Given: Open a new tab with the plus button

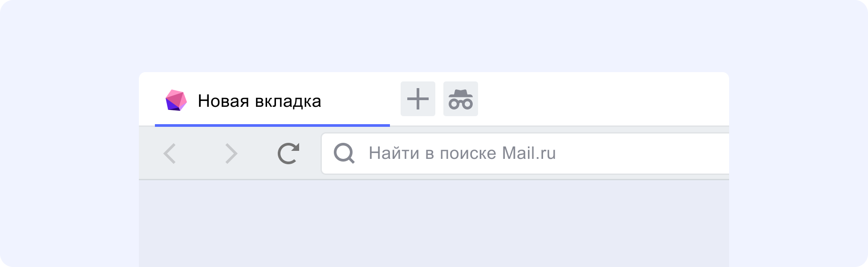Looking at the screenshot, I should (x=418, y=99).
